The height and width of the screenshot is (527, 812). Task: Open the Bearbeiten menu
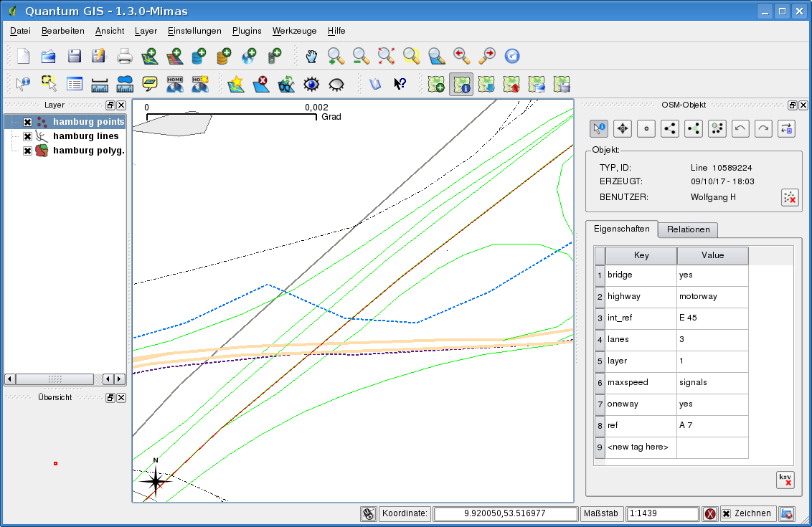[x=62, y=31]
